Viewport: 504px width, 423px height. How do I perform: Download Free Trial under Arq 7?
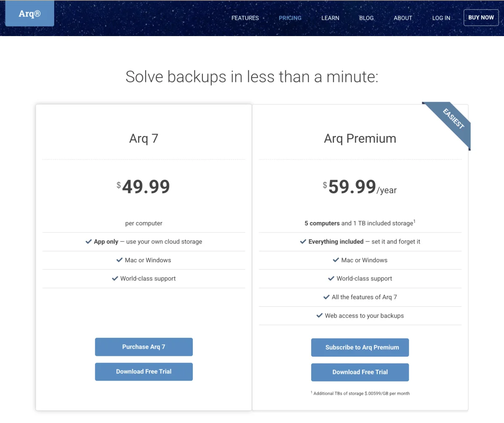(x=144, y=372)
